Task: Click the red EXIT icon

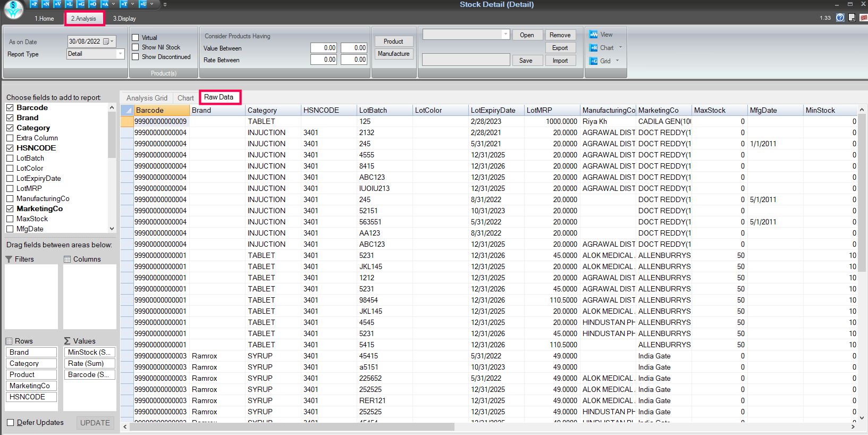Action: tap(864, 18)
